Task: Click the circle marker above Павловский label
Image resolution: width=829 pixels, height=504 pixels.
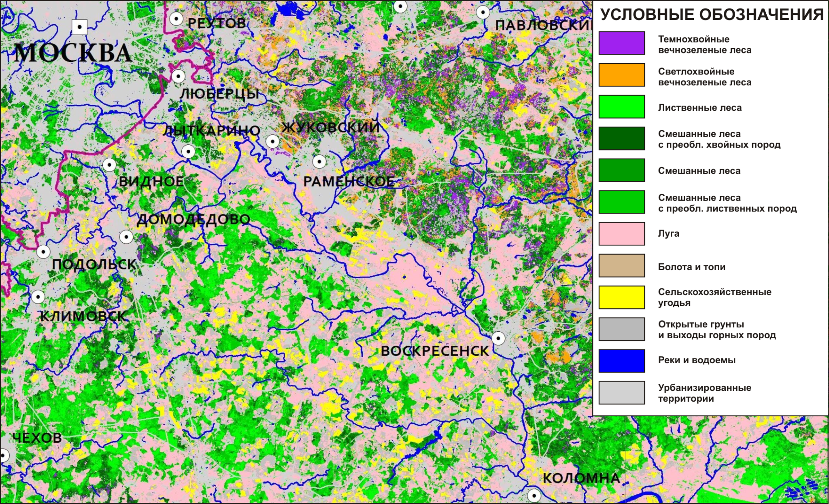Action: (x=483, y=12)
